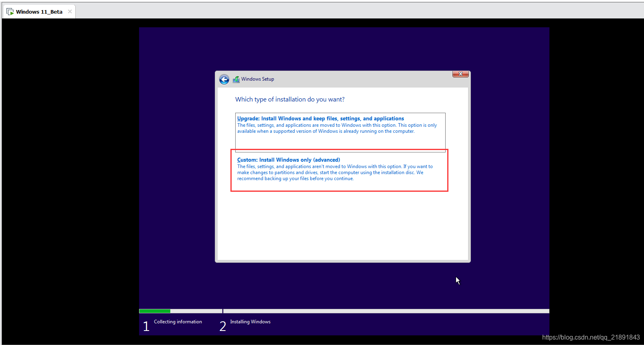Click the 'Installing Windows' step label
644x345 pixels.
point(250,322)
